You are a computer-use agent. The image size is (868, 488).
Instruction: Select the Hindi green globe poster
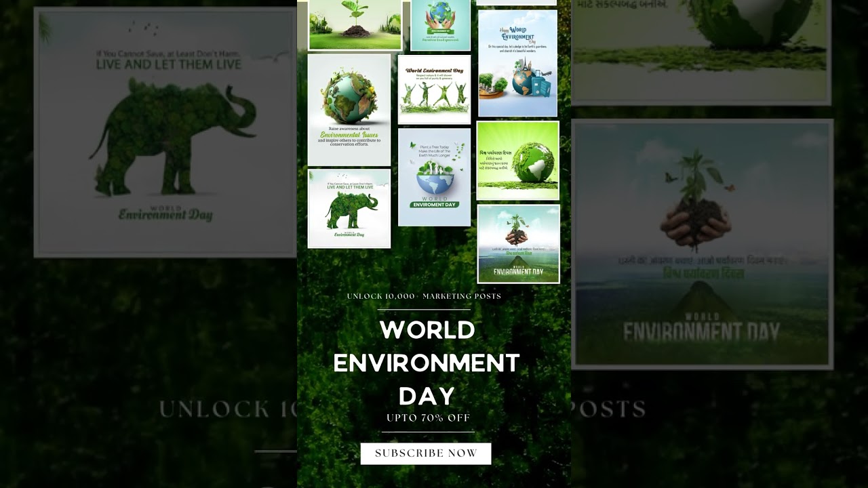point(518,161)
